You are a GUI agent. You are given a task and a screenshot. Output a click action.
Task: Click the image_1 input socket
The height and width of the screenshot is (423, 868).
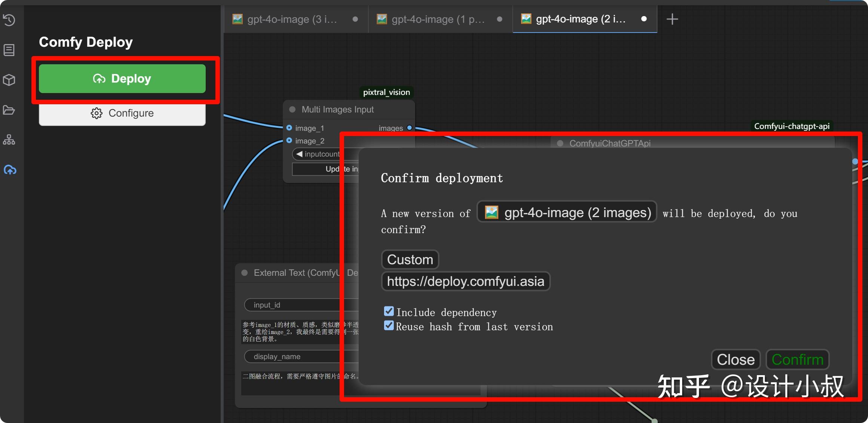[x=289, y=128]
